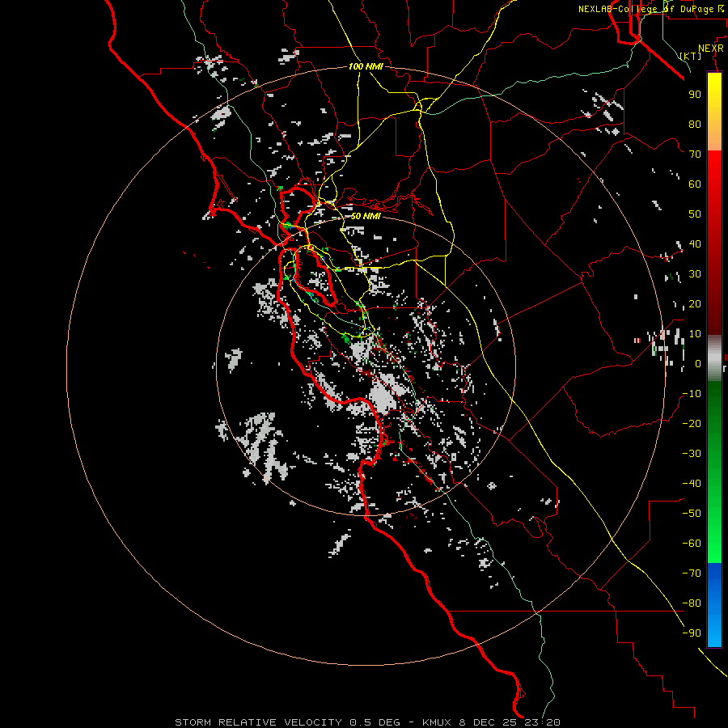
Task: Click the NEXR label above the color scale
Action: (x=711, y=49)
